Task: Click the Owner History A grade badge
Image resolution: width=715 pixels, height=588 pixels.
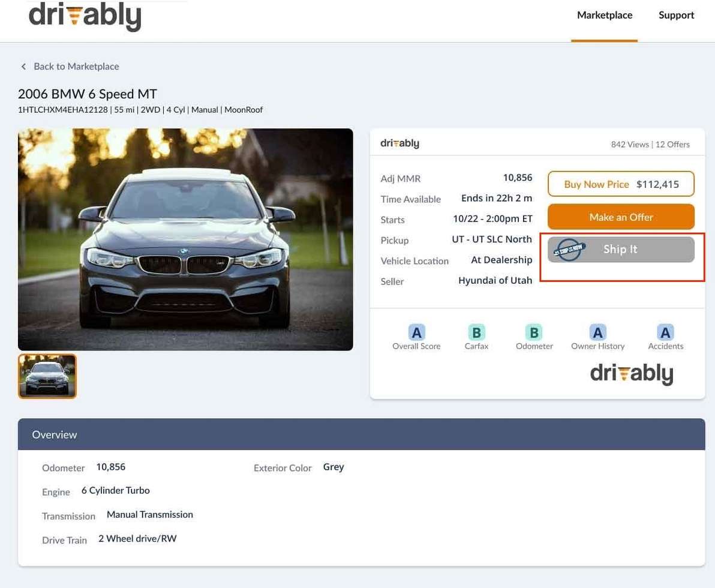Action: pos(597,332)
